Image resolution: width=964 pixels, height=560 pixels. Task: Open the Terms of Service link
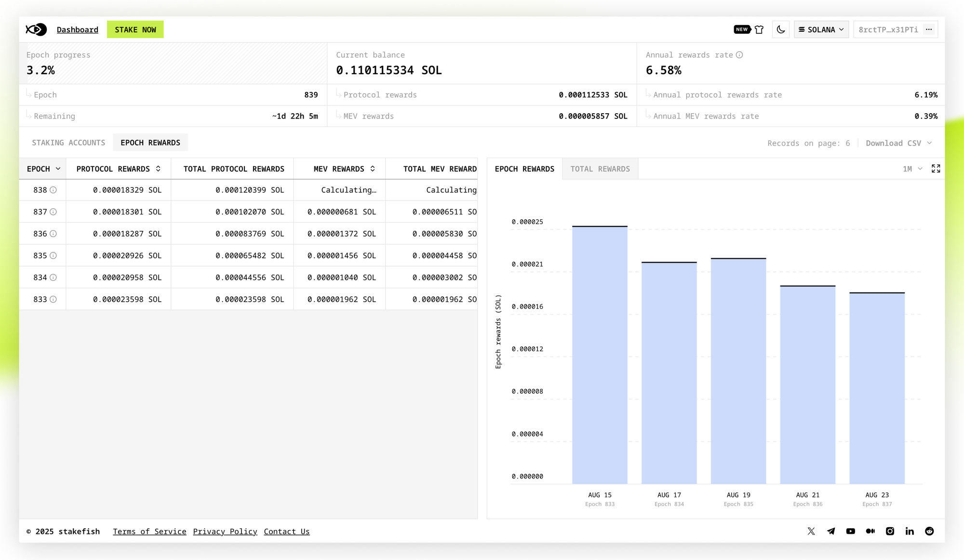click(149, 531)
